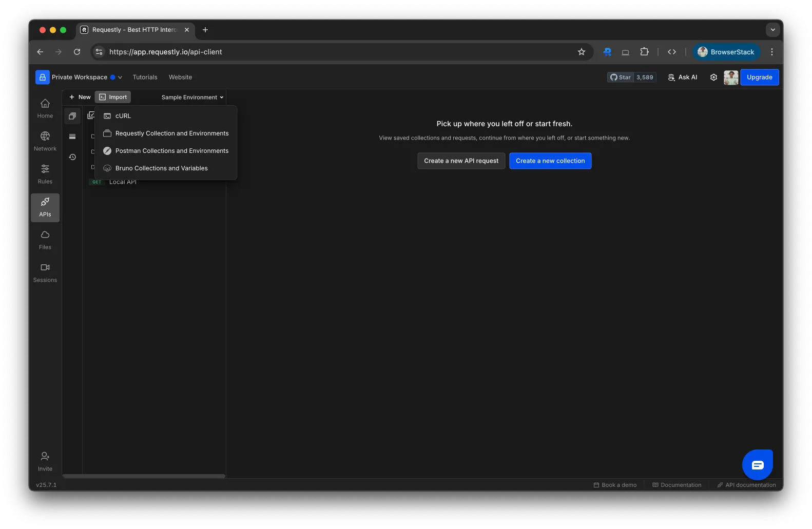
Task: Open the Sessions section in sidebar
Action: pyautogui.click(x=45, y=273)
